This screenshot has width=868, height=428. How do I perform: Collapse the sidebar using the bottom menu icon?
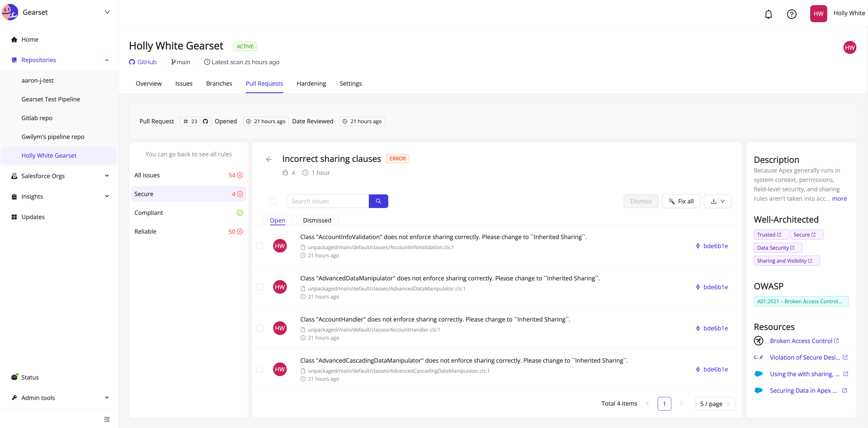click(106, 419)
